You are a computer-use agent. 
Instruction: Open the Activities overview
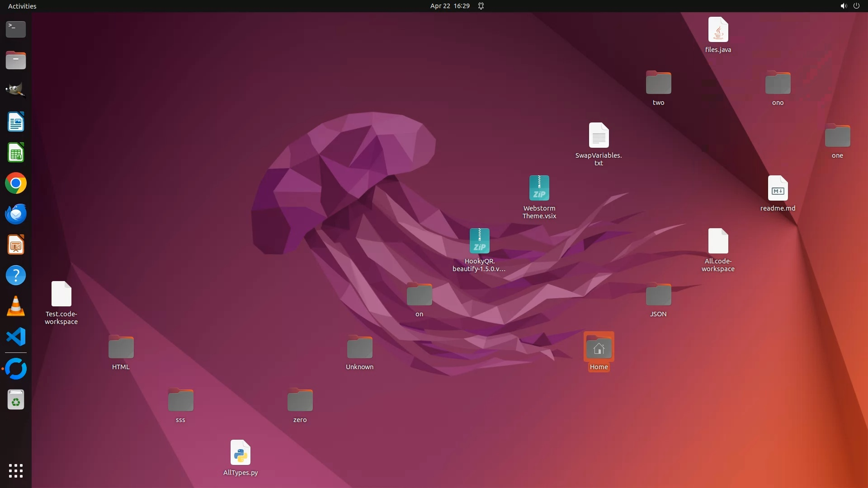22,6
